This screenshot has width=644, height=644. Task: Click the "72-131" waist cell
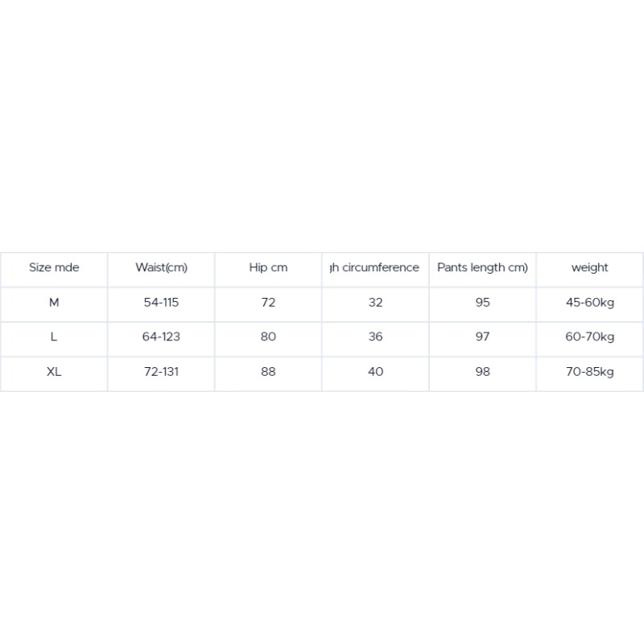click(x=161, y=372)
